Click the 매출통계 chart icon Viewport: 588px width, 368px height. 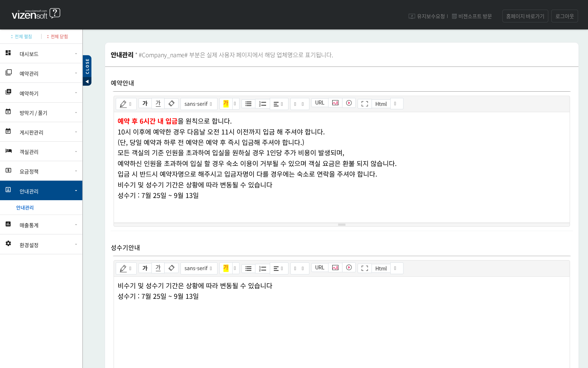coord(8,224)
